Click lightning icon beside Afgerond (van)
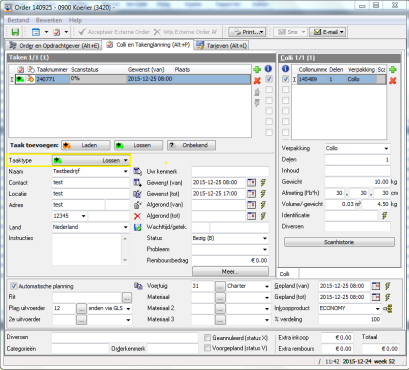Image resolution: width=409 pixels, height=370 pixels. (263, 205)
